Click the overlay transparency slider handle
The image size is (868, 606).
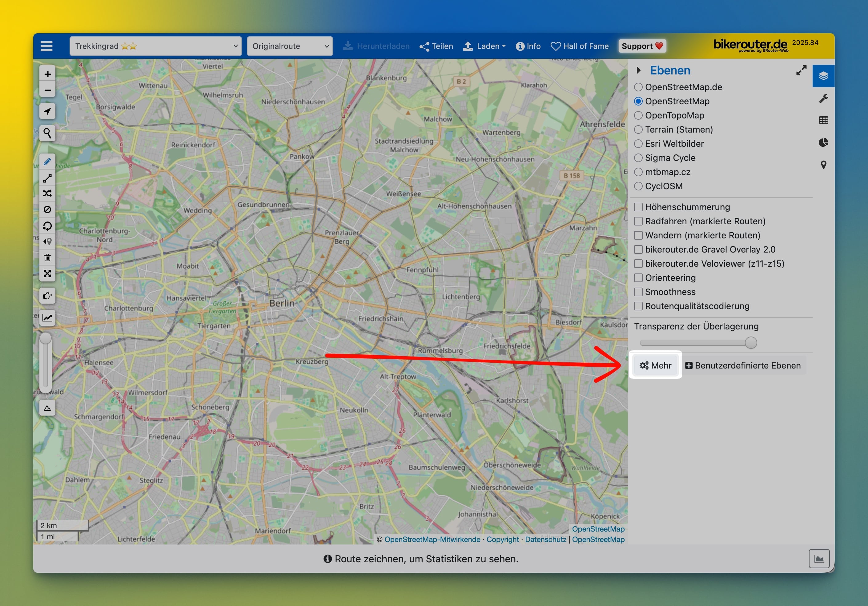pos(751,343)
